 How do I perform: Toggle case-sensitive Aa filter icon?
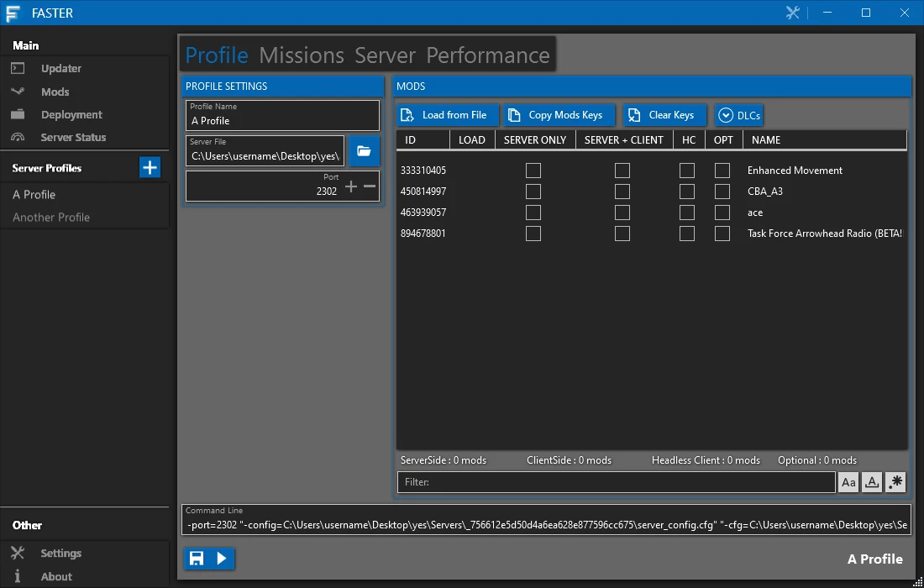(848, 482)
